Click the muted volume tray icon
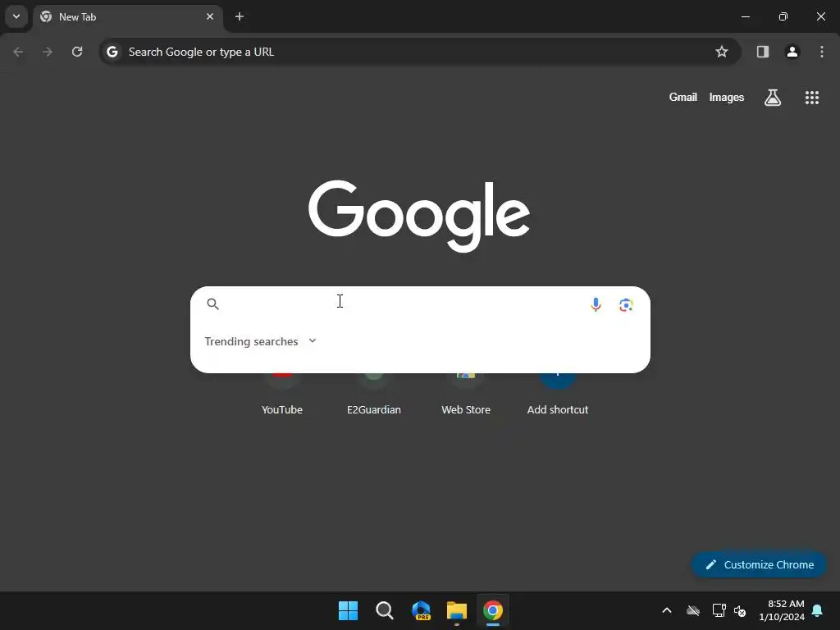Screen dimensions: 840x630 (x=740, y=610)
